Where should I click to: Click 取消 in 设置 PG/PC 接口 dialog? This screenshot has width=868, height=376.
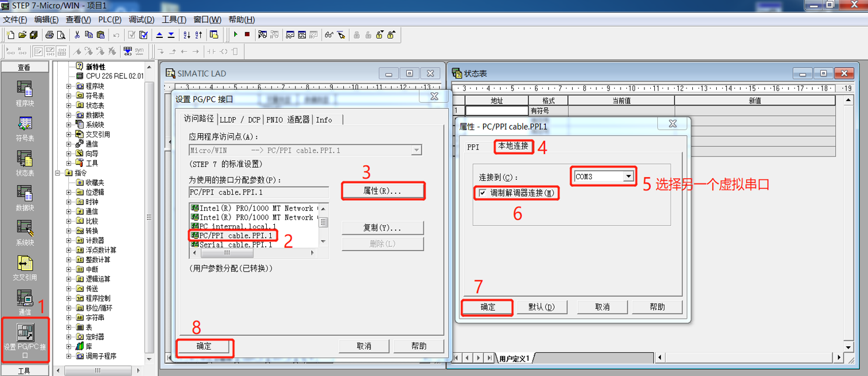tap(364, 346)
